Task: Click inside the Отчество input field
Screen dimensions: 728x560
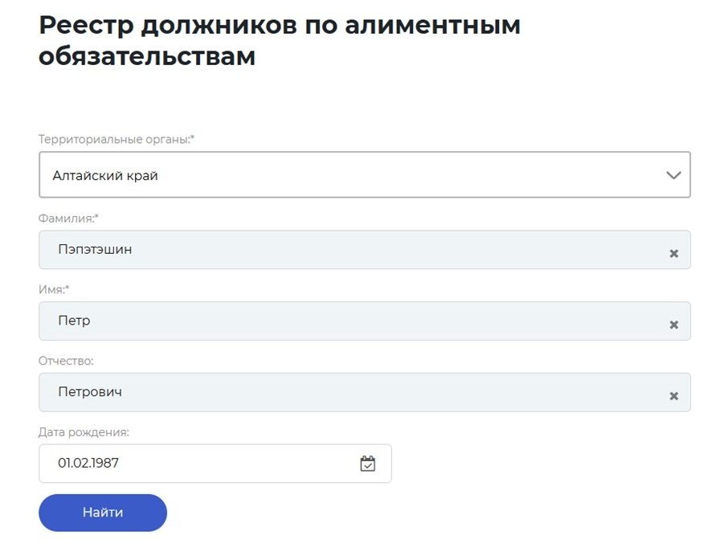Action: pos(321,393)
